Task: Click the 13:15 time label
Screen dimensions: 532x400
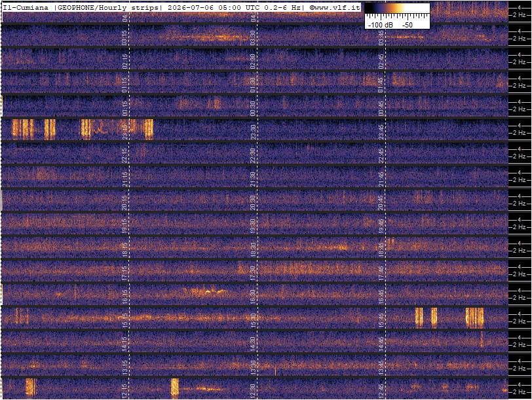Action: [124, 368]
